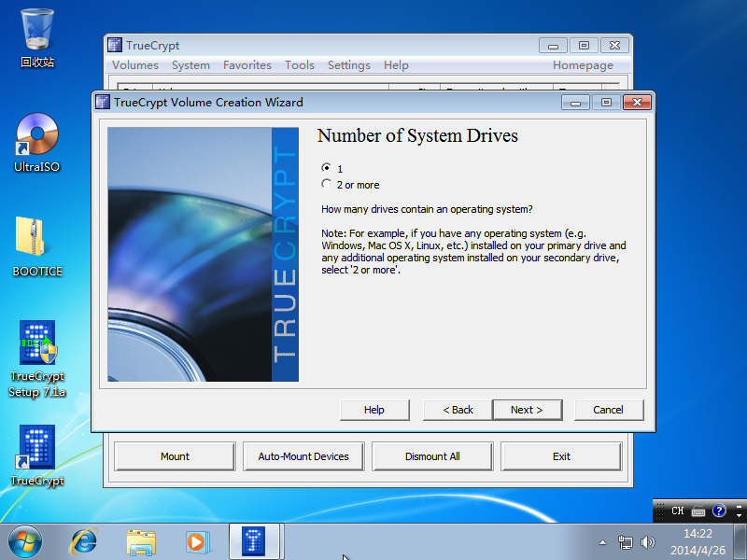
Task: Click the Dismount All button
Action: (432, 456)
